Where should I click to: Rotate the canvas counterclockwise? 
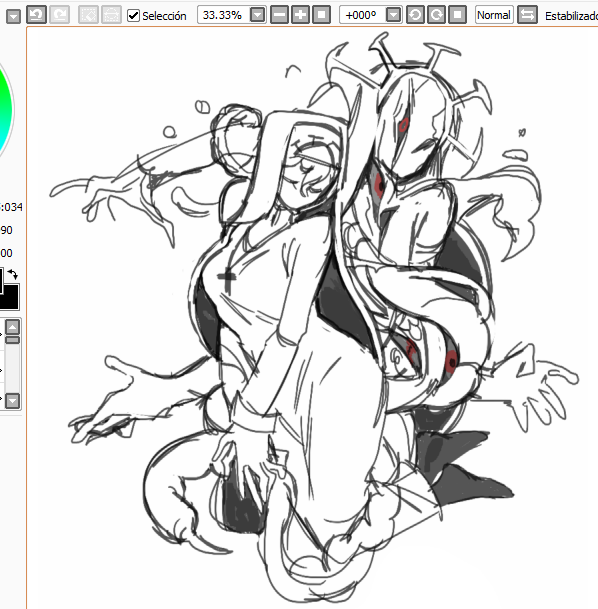[415, 15]
